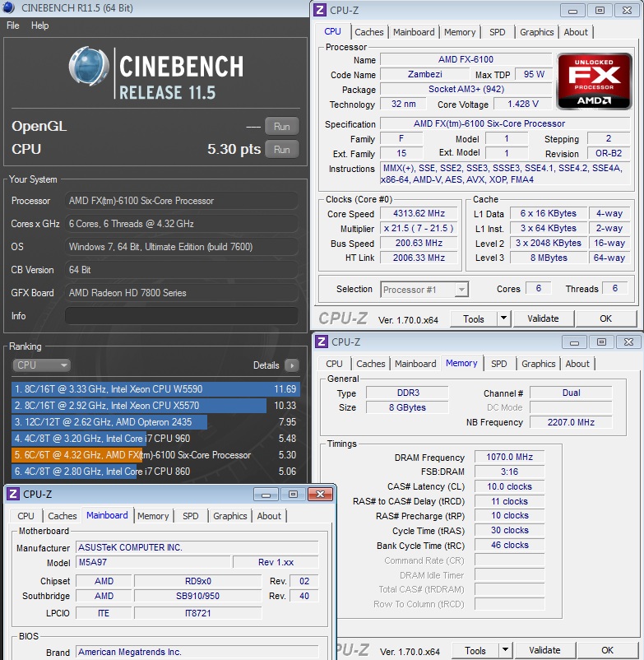Viewport: 644px width, 660px height.
Task: Click the Cinebench Info input field
Action: (182, 316)
